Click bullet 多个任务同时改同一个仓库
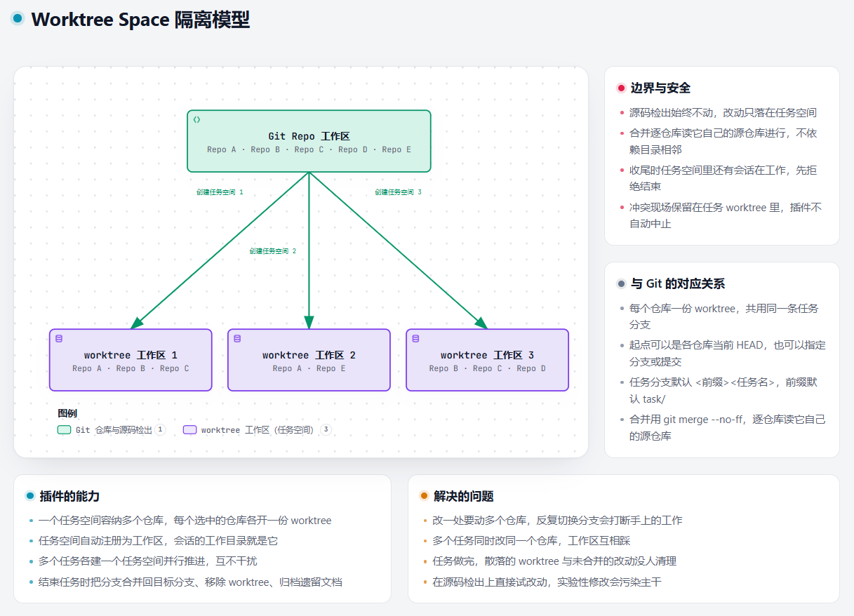This screenshot has width=854, height=616. click(531, 541)
